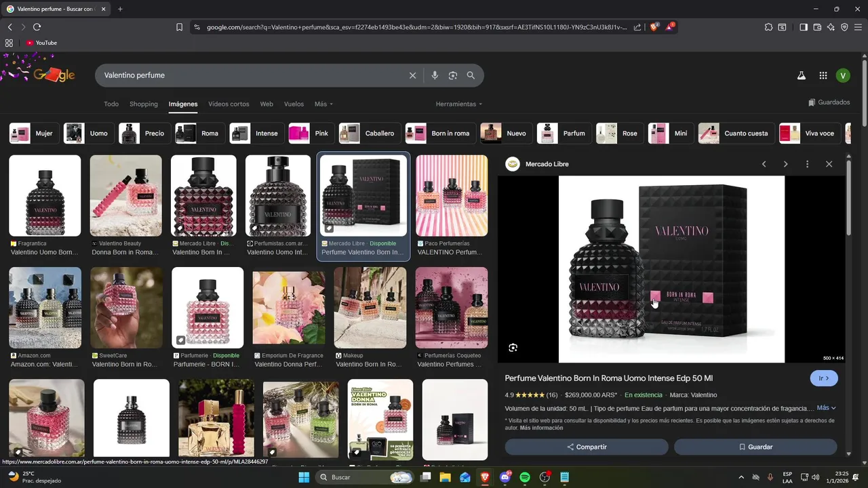The width and height of the screenshot is (868, 488).
Task: Open Brave wallet icon
Action: click(817, 27)
